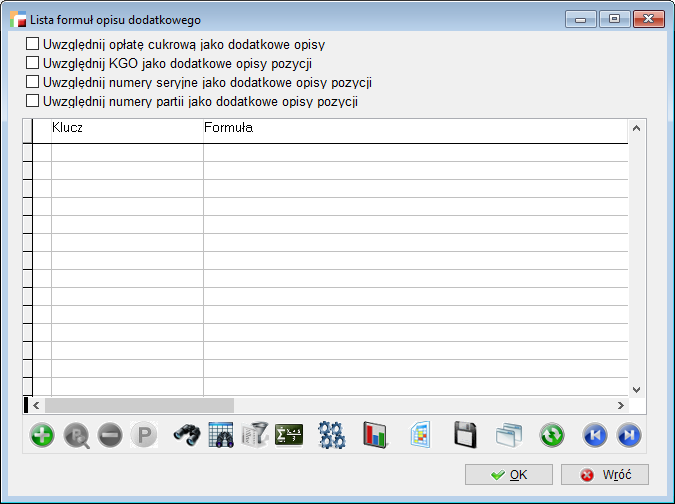Jump to last record with blue arrow
This screenshot has height=504, width=675.
pyautogui.click(x=628, y=435)
